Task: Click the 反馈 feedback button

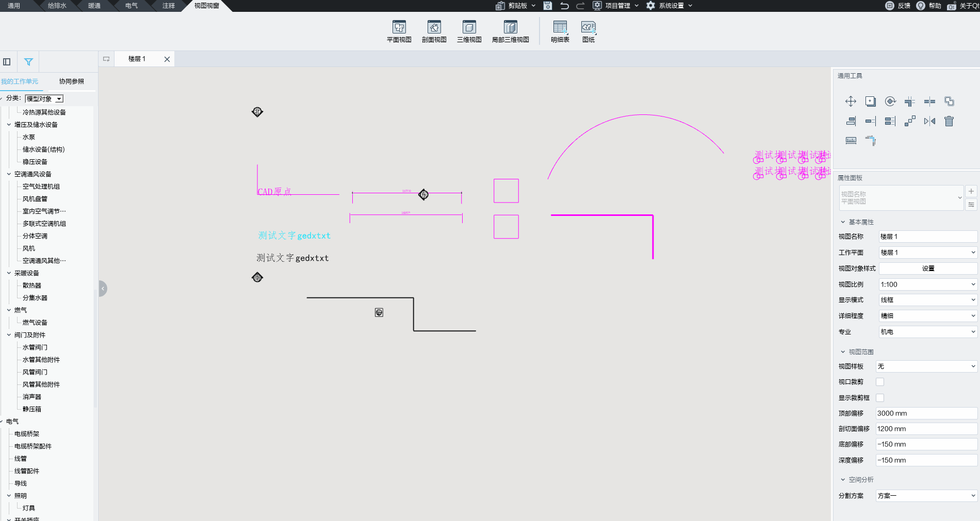Action: click(x=898, y=6)
